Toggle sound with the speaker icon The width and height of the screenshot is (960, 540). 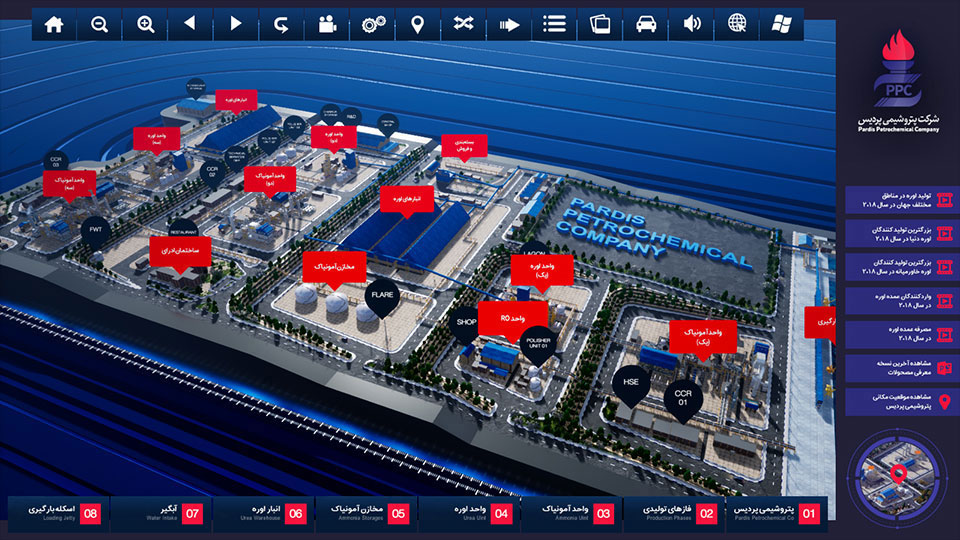click(x=691, y=24)
